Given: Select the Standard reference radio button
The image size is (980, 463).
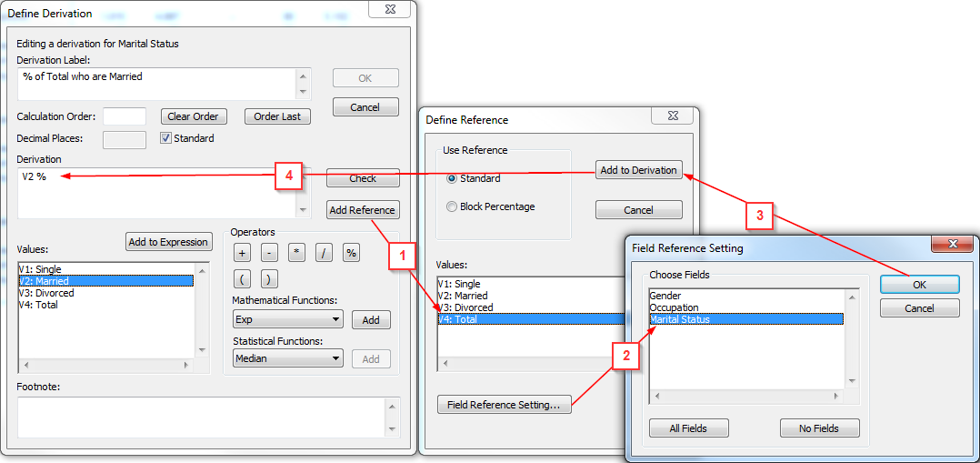Looking at the screenshot, I should [x=452, y=178].
